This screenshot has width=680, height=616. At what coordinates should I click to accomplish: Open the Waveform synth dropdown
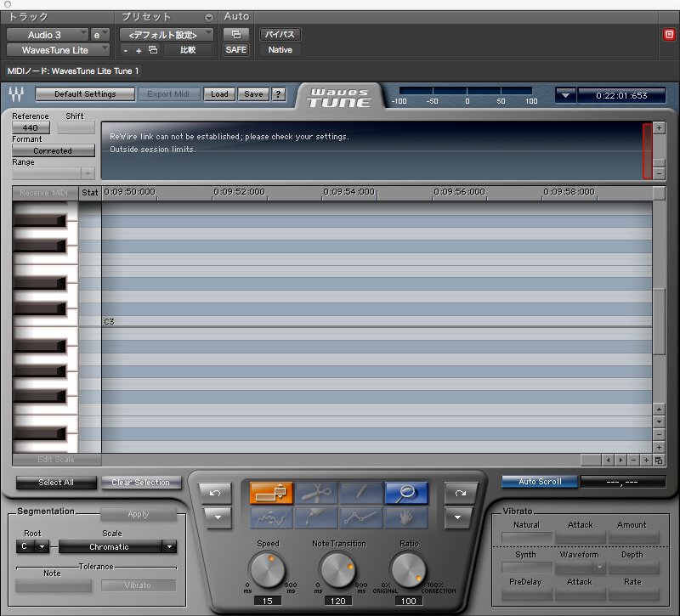pyautogui.click(x=580, y=567)
